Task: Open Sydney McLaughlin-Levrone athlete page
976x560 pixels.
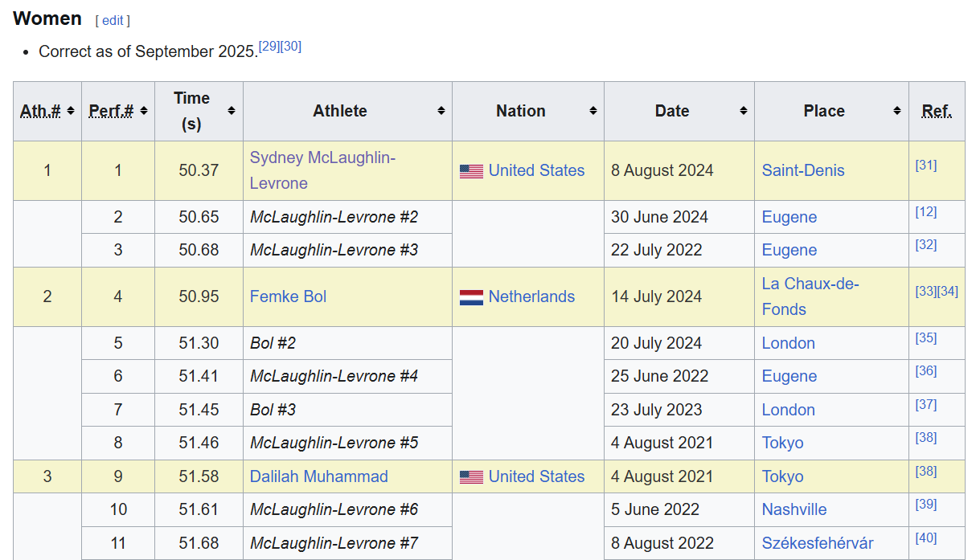Action: 322,158
